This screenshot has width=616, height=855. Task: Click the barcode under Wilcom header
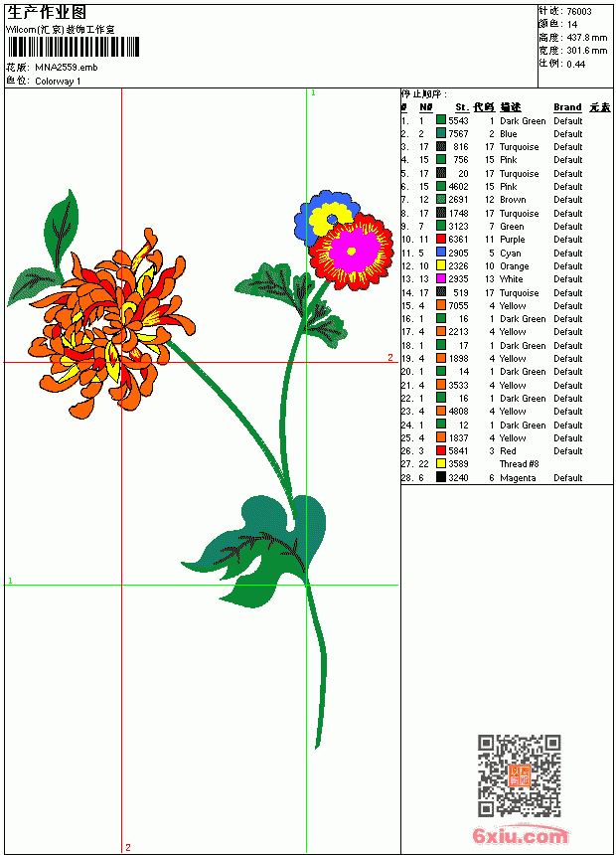(74, 47)
